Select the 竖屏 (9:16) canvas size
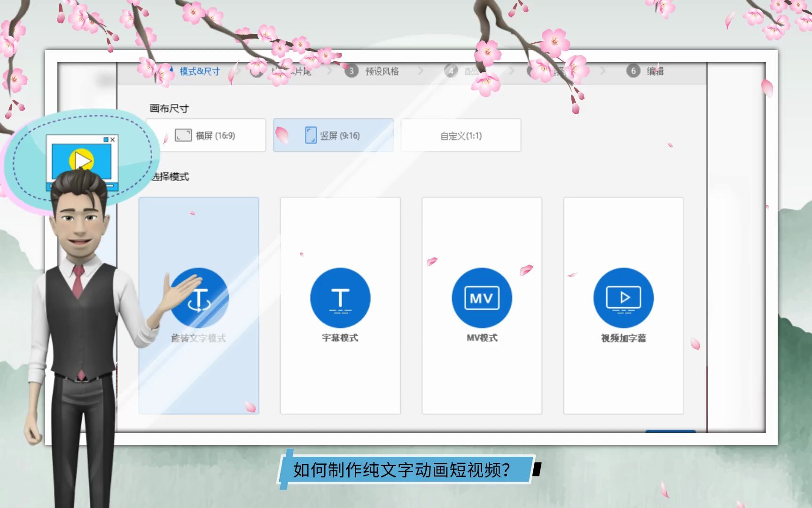Screen dimensions: 812x508 coord(333,135)
